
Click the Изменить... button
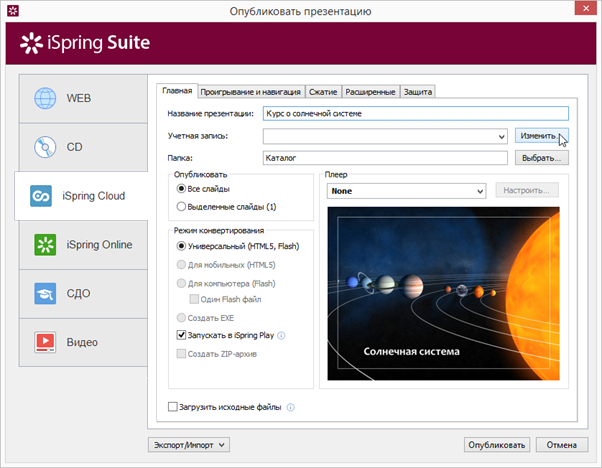pos(541,136)
